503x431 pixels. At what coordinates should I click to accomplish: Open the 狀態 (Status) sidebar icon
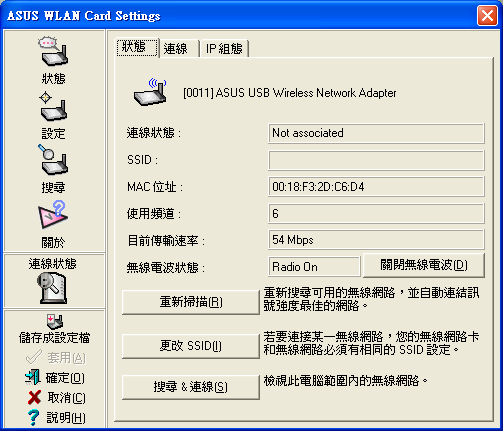point(53,51)
